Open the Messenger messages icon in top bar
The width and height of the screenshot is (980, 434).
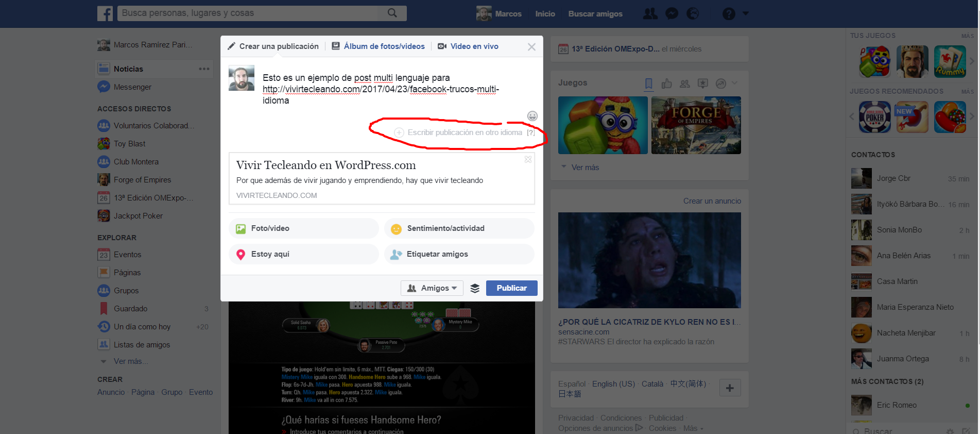point(672,13)
